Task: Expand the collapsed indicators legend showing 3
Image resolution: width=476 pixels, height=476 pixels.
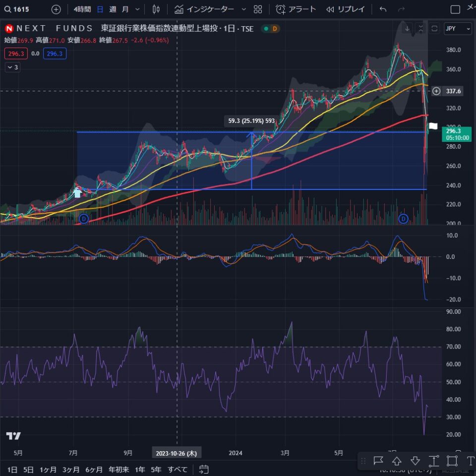Action: (x=13, y=67)
